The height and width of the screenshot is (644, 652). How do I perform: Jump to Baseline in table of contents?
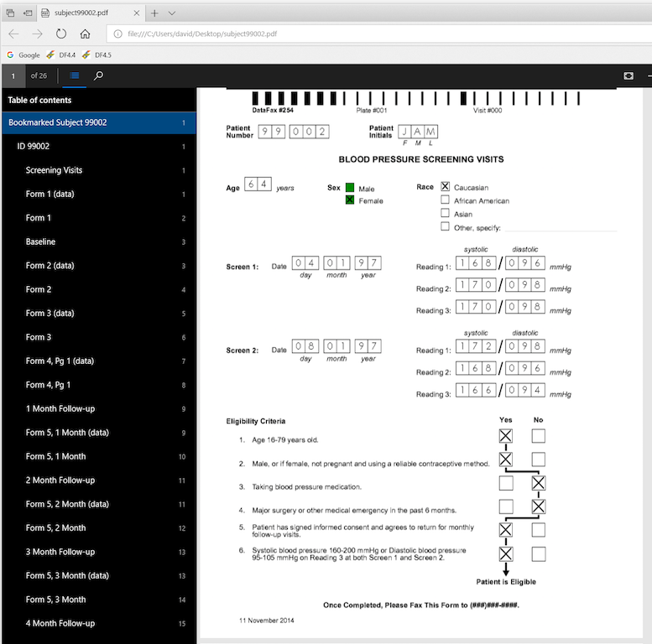pyautogui.click(x=40, y=241)
